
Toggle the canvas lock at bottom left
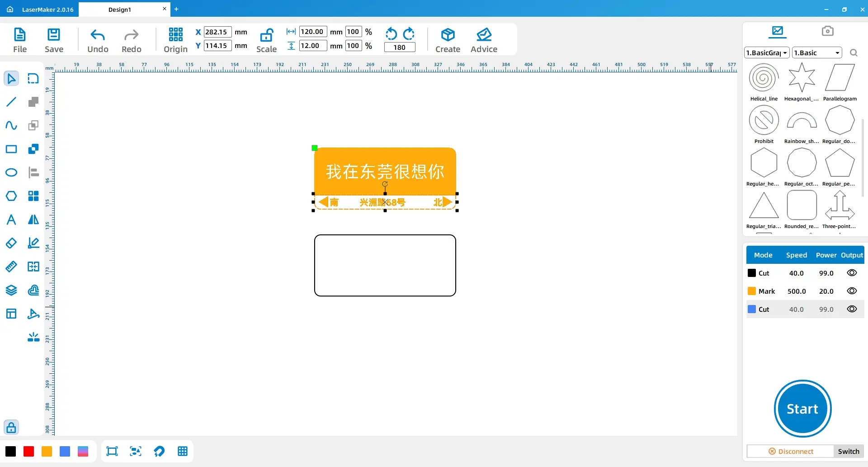(11, 427)
